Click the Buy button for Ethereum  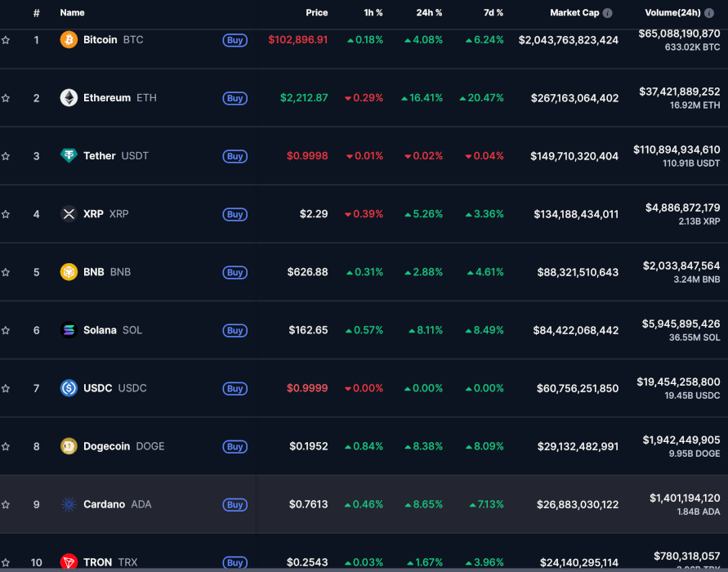coord(235,98)
